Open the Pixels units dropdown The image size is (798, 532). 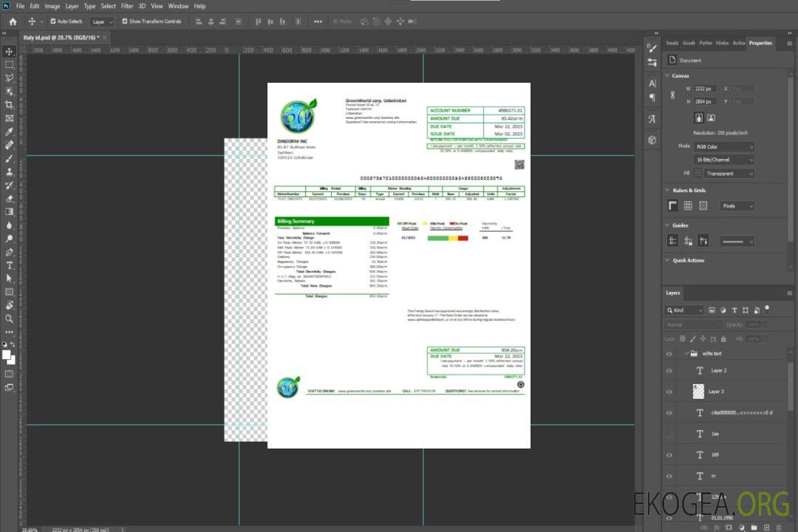(x=737, y=206)
